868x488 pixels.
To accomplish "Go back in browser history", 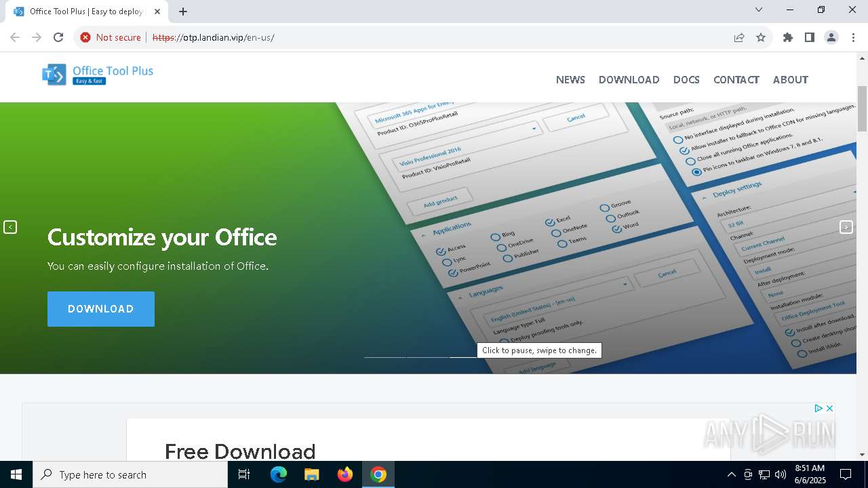I will (x=15, y=37).
